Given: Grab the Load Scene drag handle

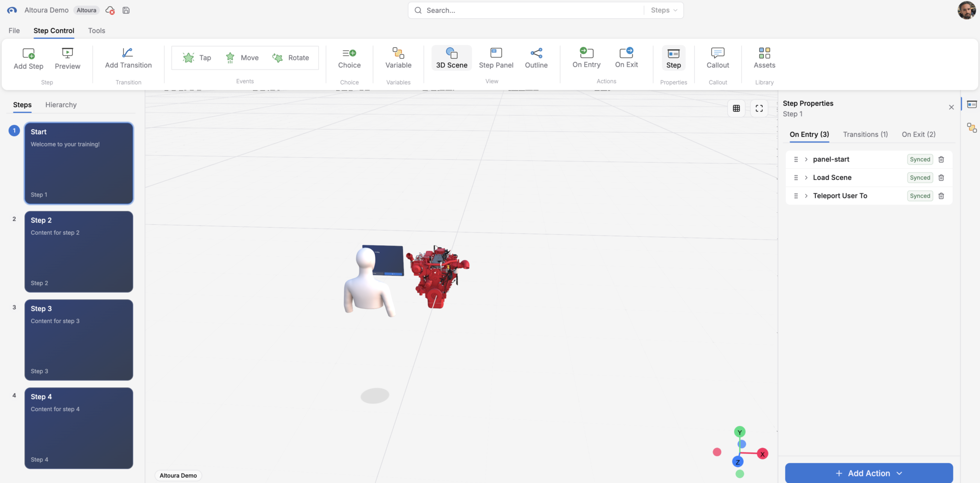Looking at the screenshot, I should [x=796, y=177].
